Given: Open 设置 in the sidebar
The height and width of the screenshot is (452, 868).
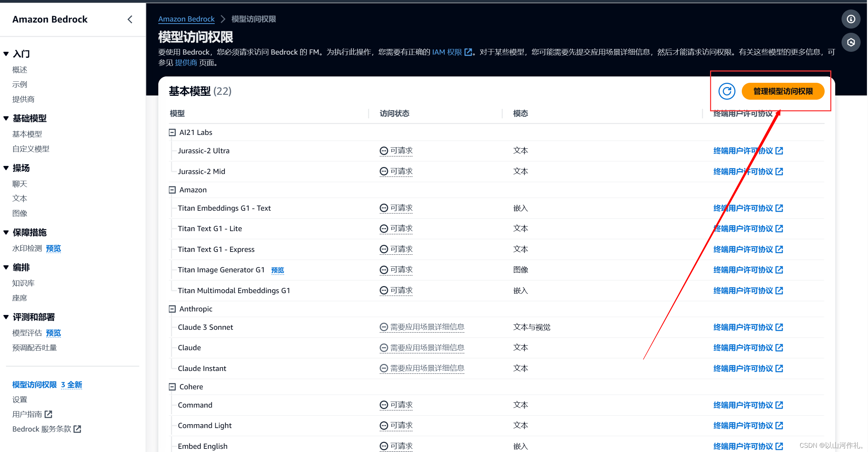Looking at the screenshot, I should tap(20, 400).
